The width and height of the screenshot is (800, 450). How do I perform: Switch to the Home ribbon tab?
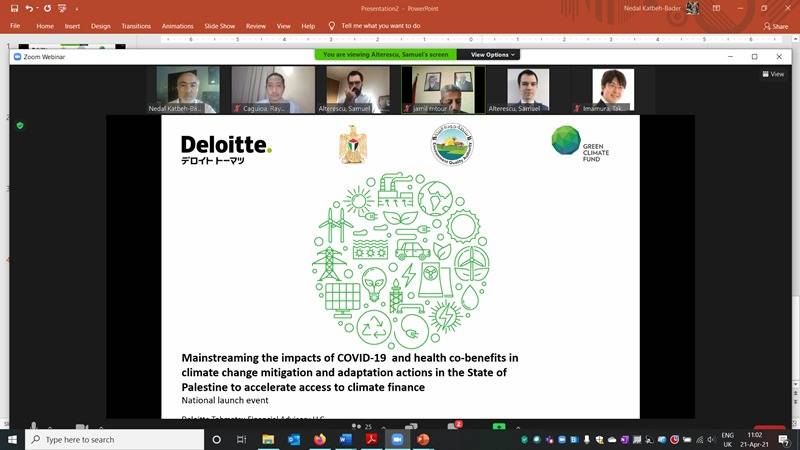coord(45,26)
